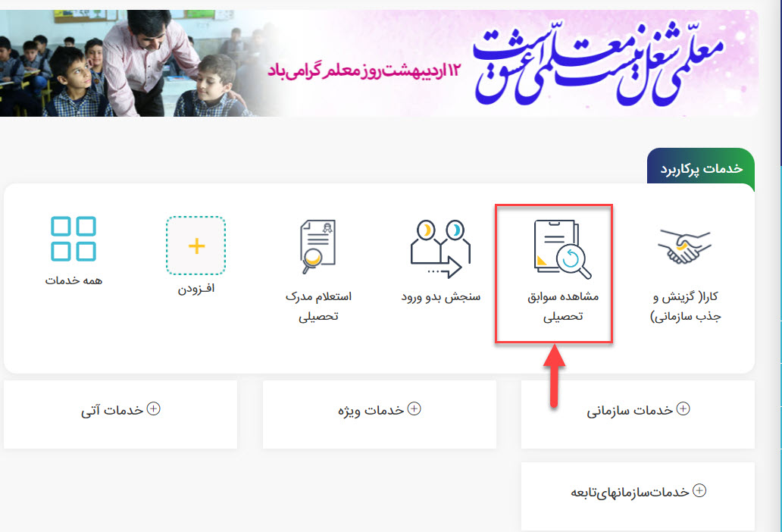Image resolution: width=782 pixels, height=532 pixels.
Task: Click the افزودن label under plus box
Action: tap(196, 288)
